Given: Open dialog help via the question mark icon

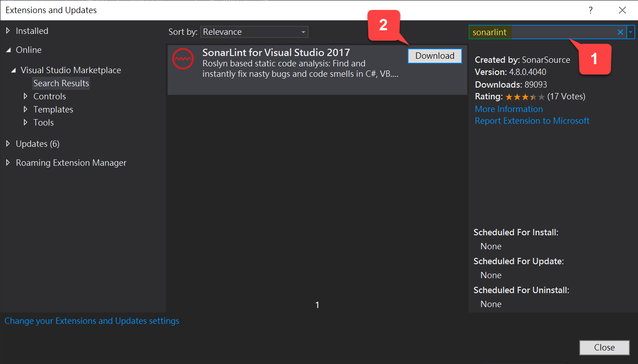Looking at the screenshot, I should (591, 10).
